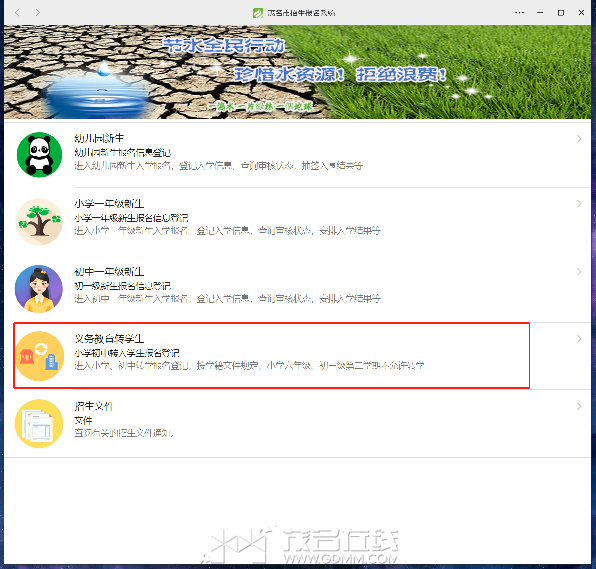
Task: Click gray description starting 进入初中一年级新生入学报名
Action: [227, 298]
